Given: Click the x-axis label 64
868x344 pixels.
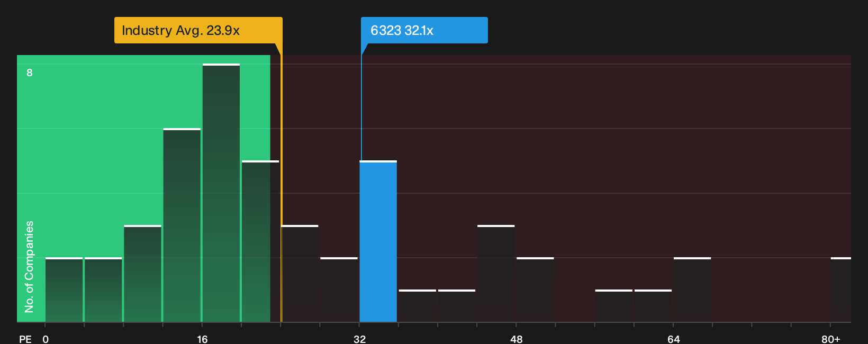Looking at the screenshot, I should click(x=673, y=339).
